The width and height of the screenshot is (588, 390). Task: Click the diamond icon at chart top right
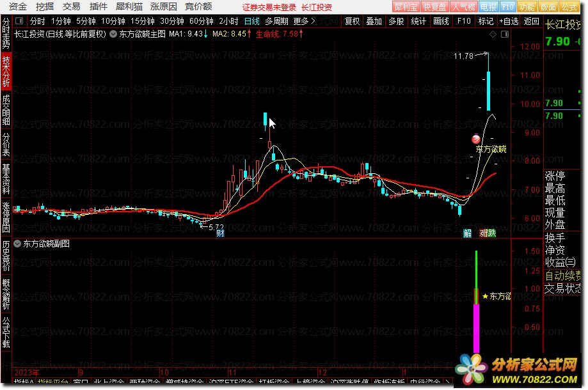[493, 34]
